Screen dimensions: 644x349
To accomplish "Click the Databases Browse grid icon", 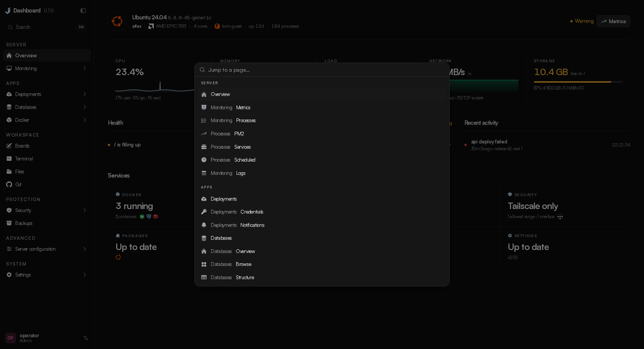I will click(x=204, y=264).
